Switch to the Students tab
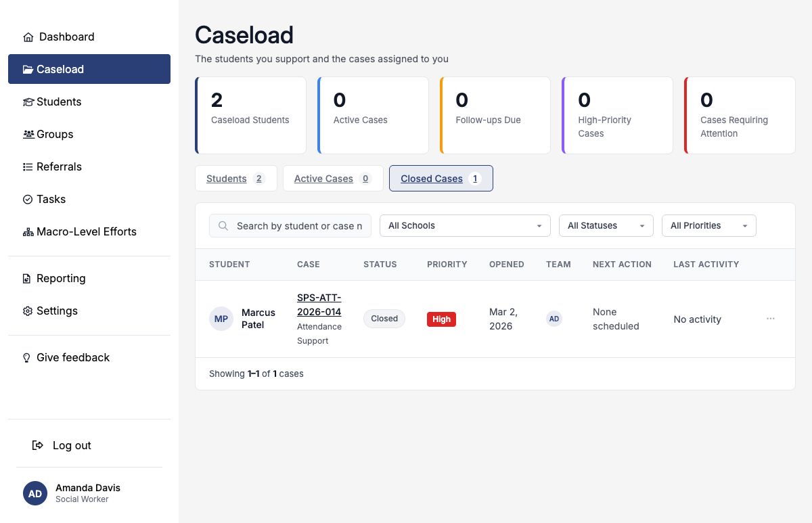 [235, 179]
